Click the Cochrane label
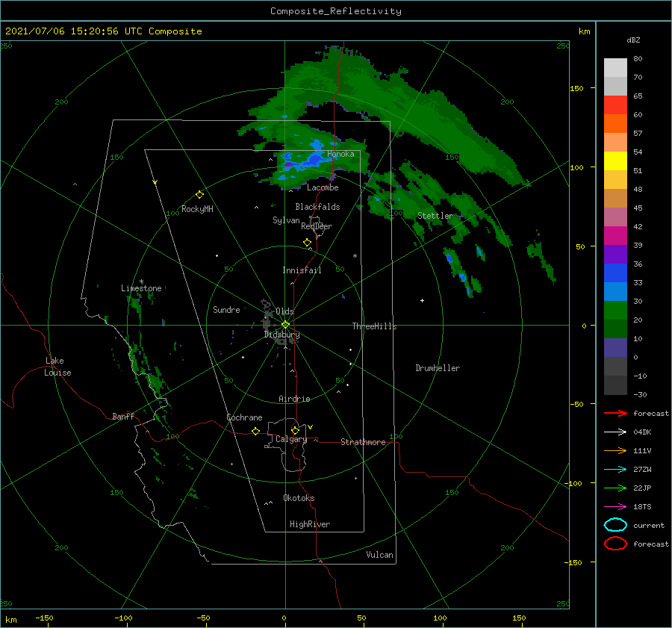672x628 pixels. pos(244,417)
